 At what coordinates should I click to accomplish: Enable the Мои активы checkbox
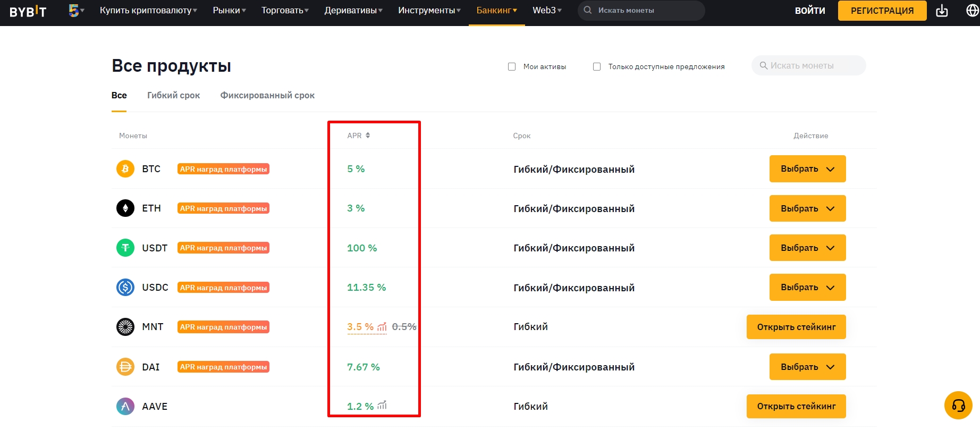(x=512, y=67)
